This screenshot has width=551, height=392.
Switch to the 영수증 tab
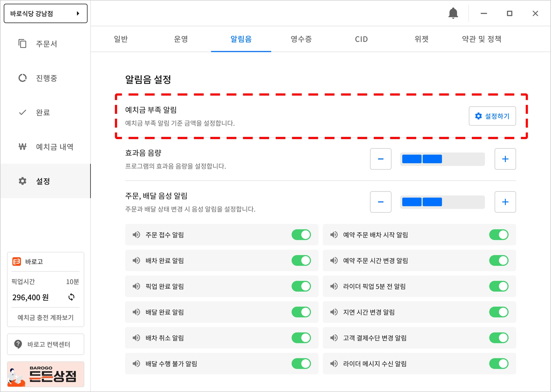(x=301, y=39)
